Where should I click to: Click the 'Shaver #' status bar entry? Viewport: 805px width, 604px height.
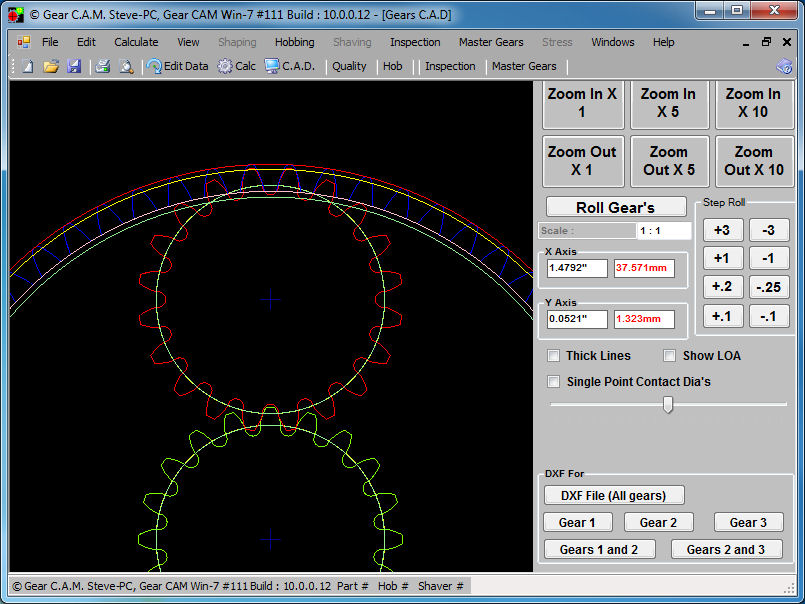point(440,586)
